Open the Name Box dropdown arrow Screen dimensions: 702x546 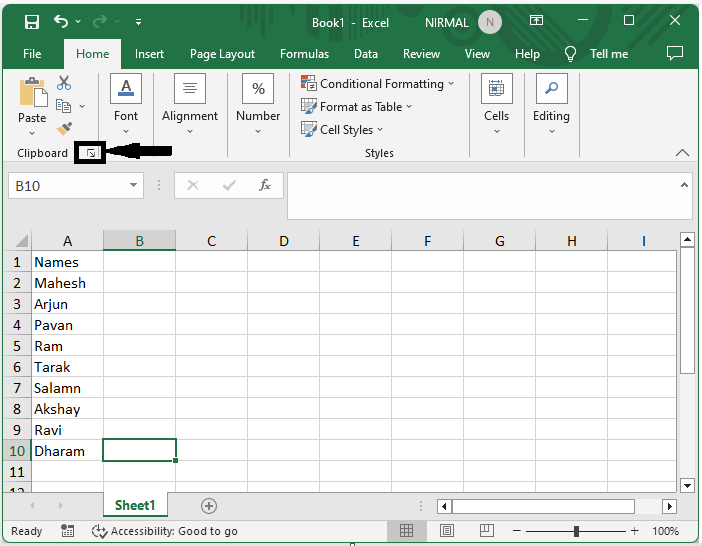coord(135,186)
